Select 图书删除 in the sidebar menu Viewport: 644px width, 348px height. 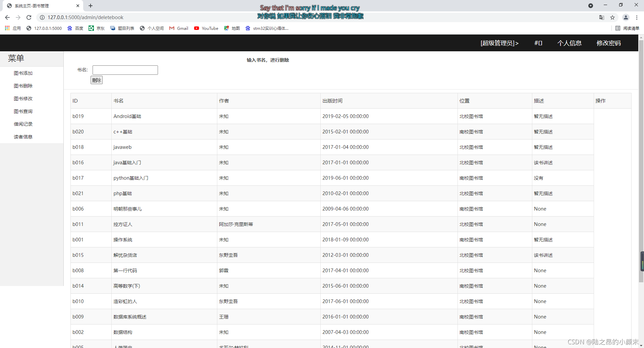click(x=23, y=86)
